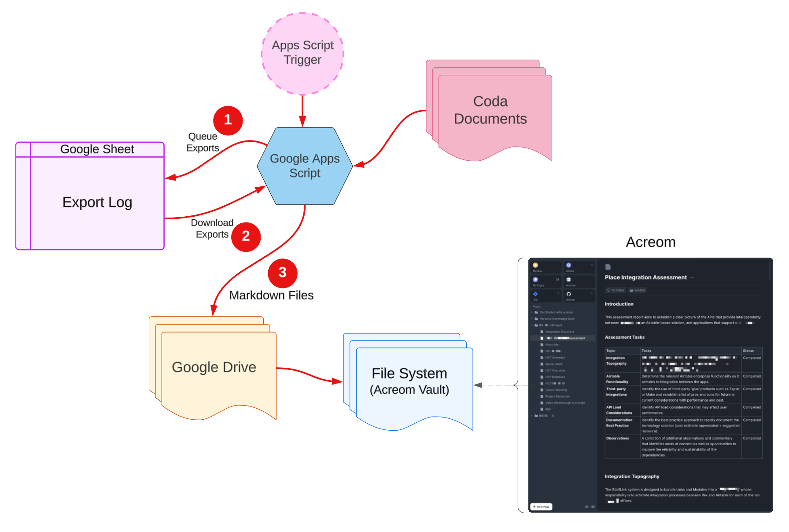Open the About Me page

point(551,345)
